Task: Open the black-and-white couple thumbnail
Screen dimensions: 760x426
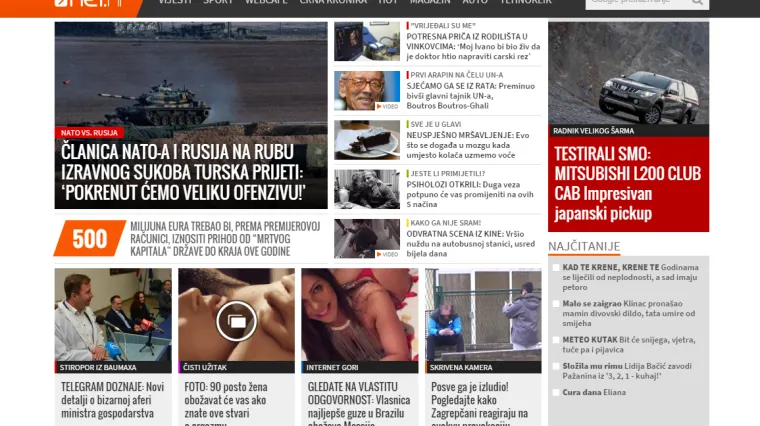Action: 367,189
